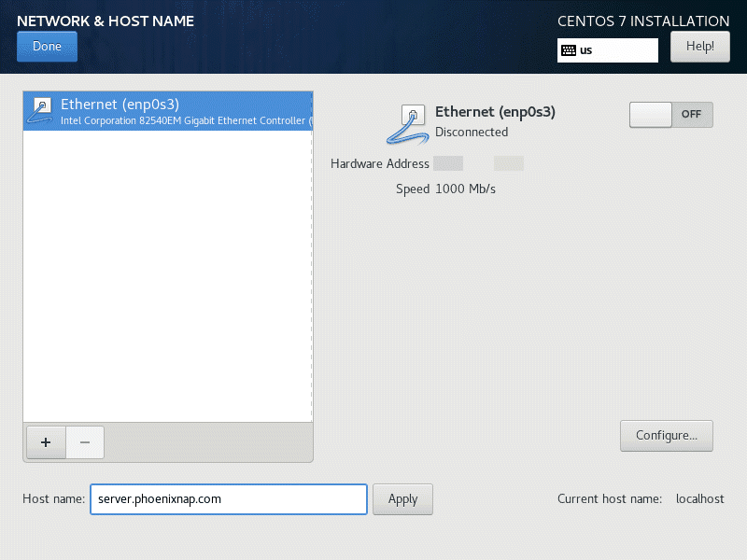This screenshot has width=747, height=560.
Task: Click the keyboard icon in the layout indicator
Action: (569, 49)
